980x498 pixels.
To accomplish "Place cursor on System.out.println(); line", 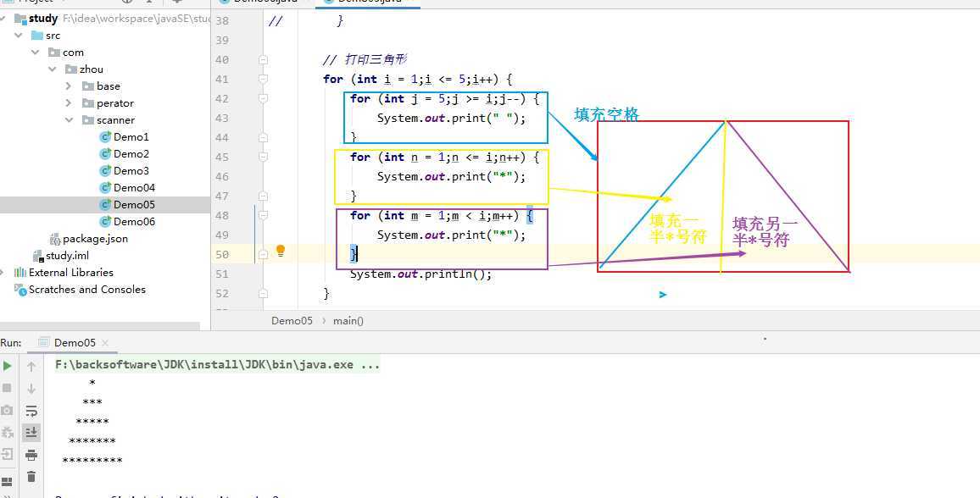I will pos(420,274).
